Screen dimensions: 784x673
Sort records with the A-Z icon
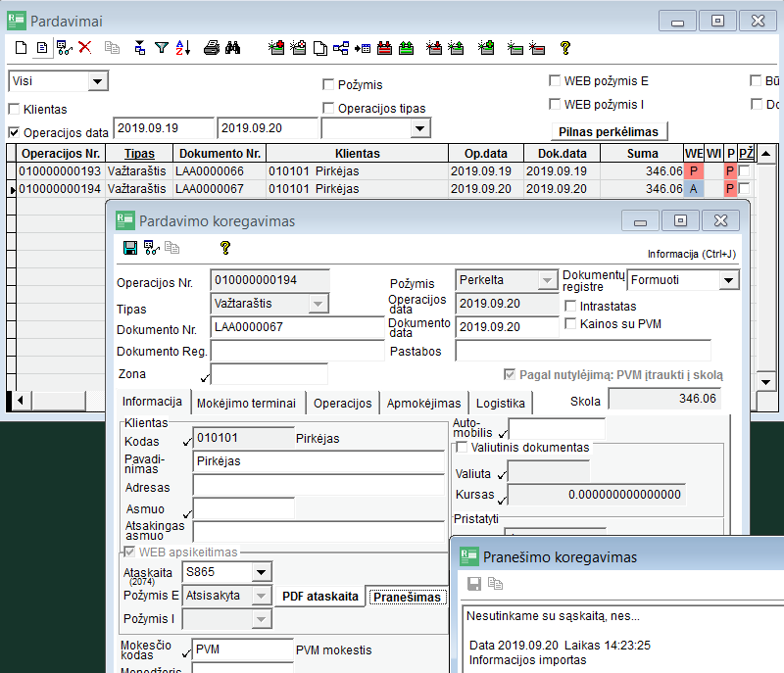point(183,48)
